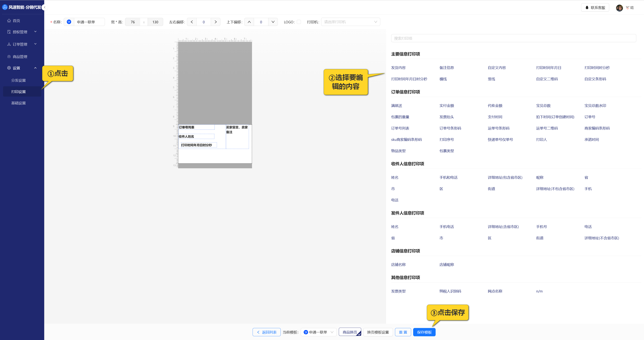Click the up offset arrow

[249, 22]
